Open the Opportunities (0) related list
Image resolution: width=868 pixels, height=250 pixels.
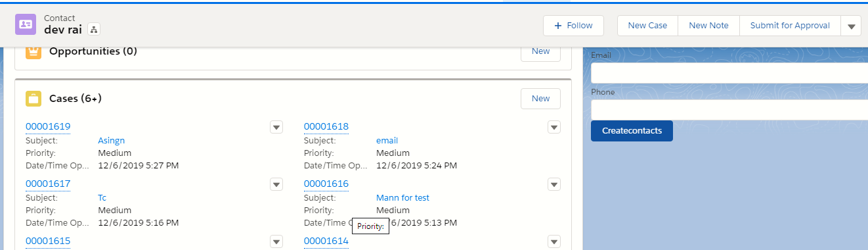tap(93, 51)
